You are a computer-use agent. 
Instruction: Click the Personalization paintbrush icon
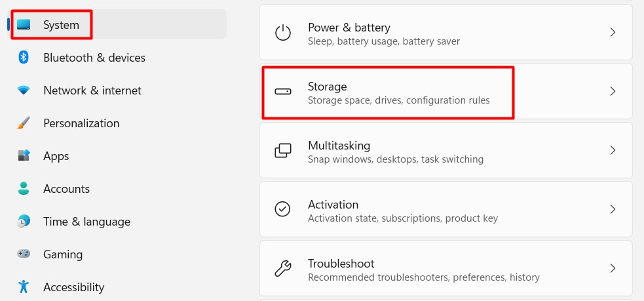24,123
